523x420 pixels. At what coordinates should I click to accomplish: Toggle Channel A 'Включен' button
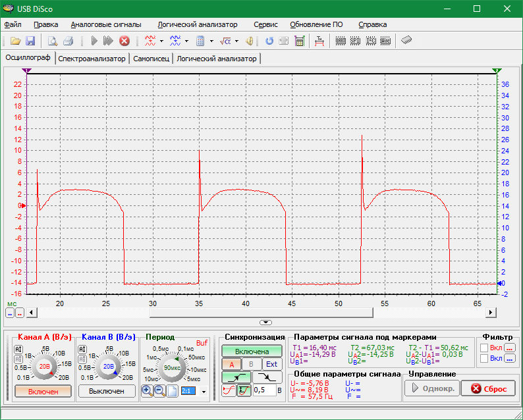[x=42, y=391]
